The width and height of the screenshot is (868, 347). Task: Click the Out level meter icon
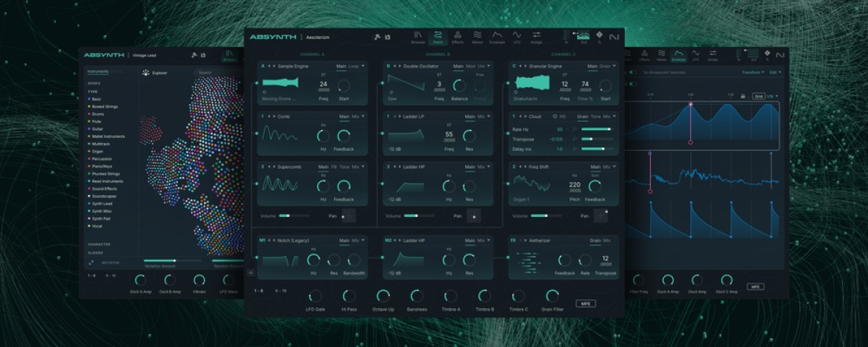582,36
